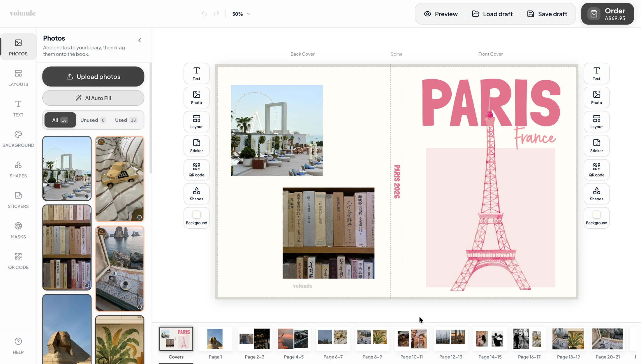Toggle selection circle on bookshelf library photo
The height and width of the screenshot is (364, 641).
click(x=87, y=286)
